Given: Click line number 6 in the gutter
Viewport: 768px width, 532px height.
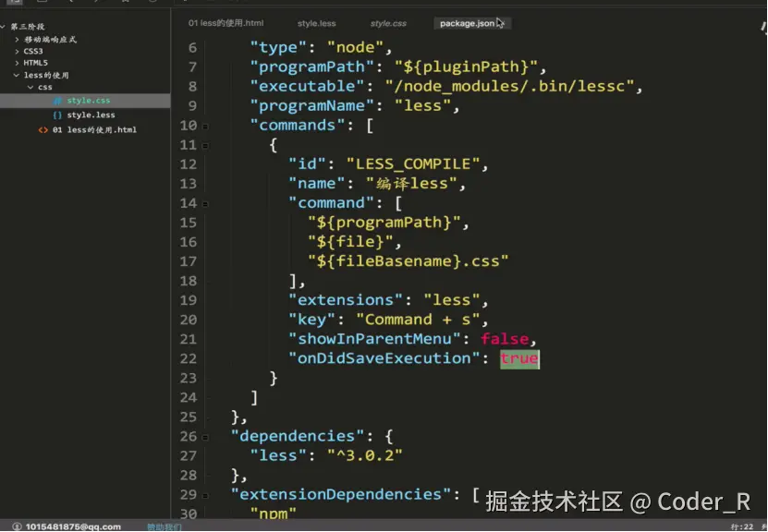Looking at the screenshot, I should [x=192, y=47].
